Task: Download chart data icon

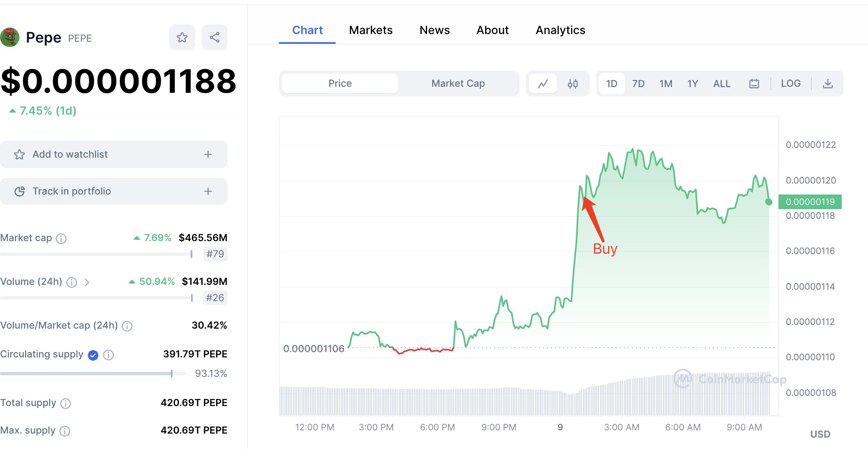Action: (x=828, y=83)
